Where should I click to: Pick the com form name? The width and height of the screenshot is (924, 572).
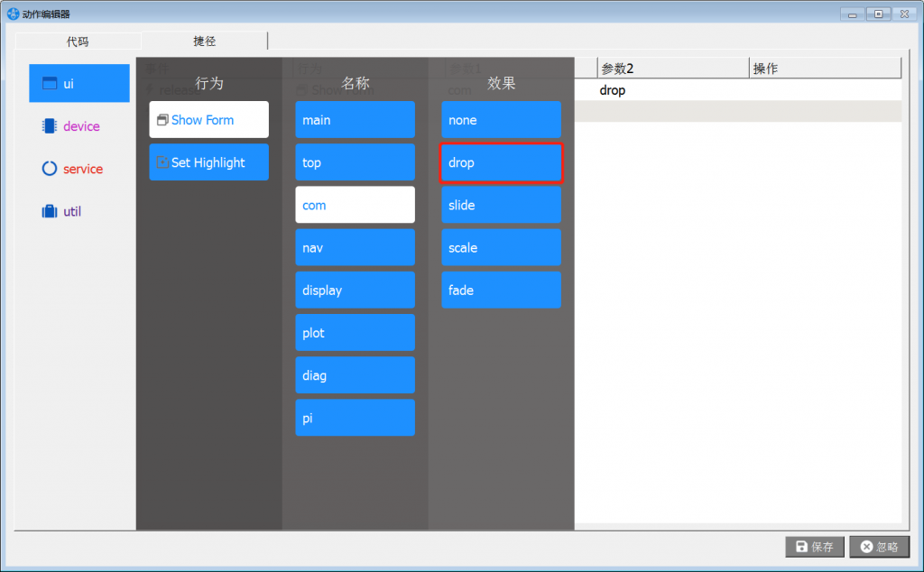(355, 205)
